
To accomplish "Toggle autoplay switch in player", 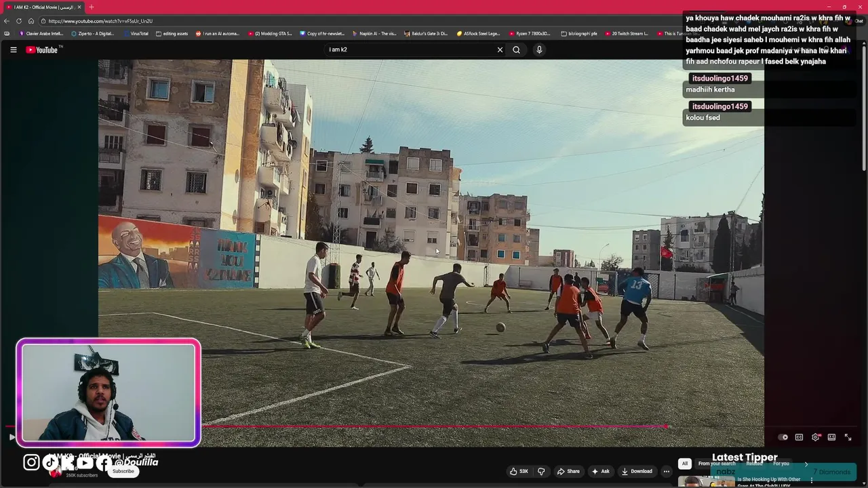I will [783, 437].
